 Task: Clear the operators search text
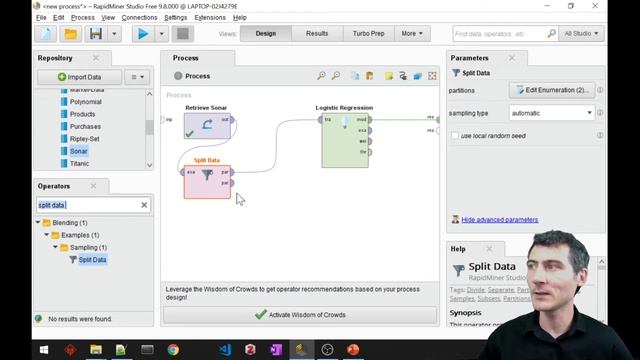click(x=144, y=205)
